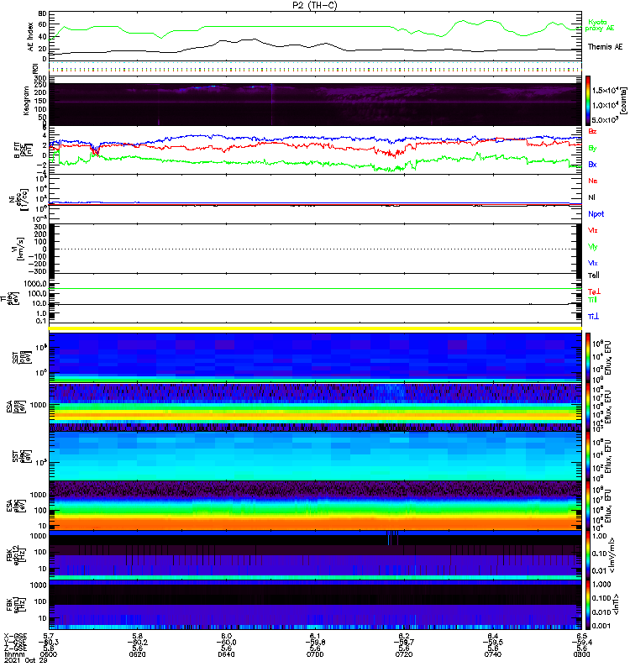Screen dimensions: 630x672
Task: Click the X-GSE row label
Action: click(x=15, y=636)
